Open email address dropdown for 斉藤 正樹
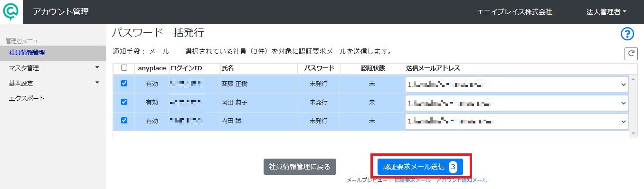The image size is (644, 189). pos(517,85)
